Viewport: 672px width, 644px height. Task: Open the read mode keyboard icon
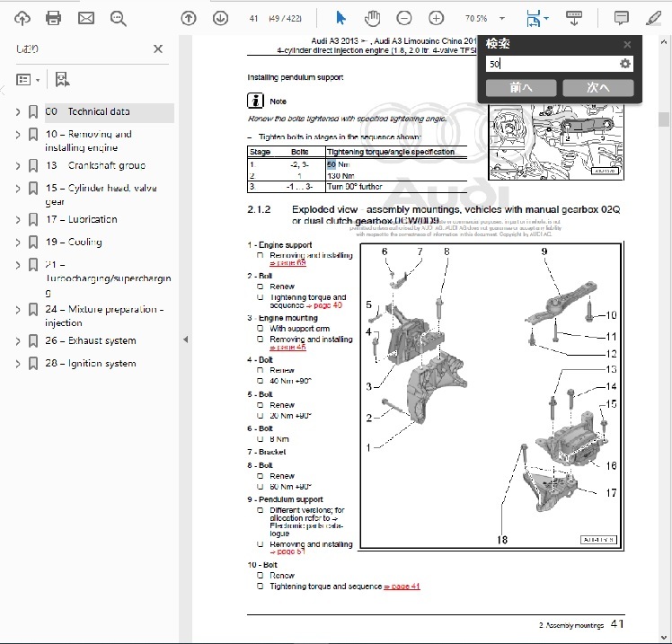point(574,18)
